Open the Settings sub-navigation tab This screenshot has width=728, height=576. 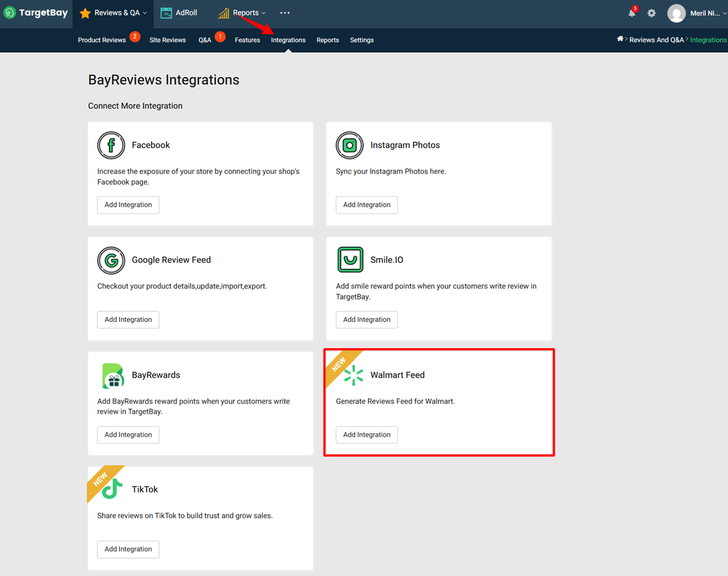tap(362, 40)
